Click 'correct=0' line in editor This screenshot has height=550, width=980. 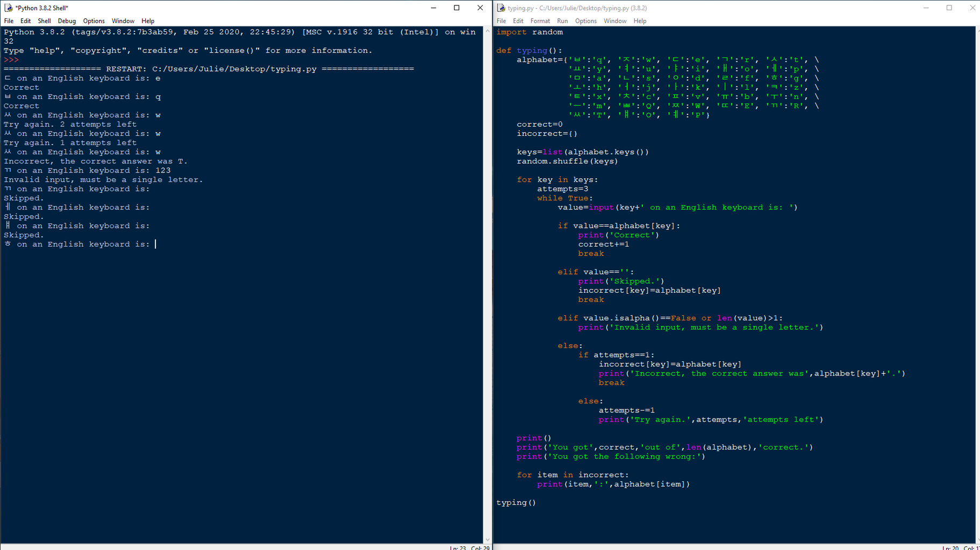coord(540,125)
